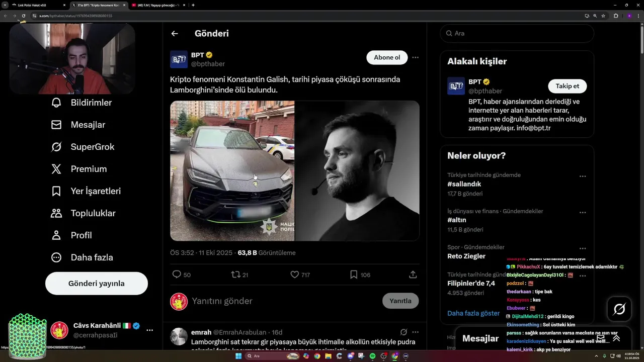The width and height of the screenshot is (644, 362).
Task: Click the Takip et button for BPT
Action: [x=567, y=86]
